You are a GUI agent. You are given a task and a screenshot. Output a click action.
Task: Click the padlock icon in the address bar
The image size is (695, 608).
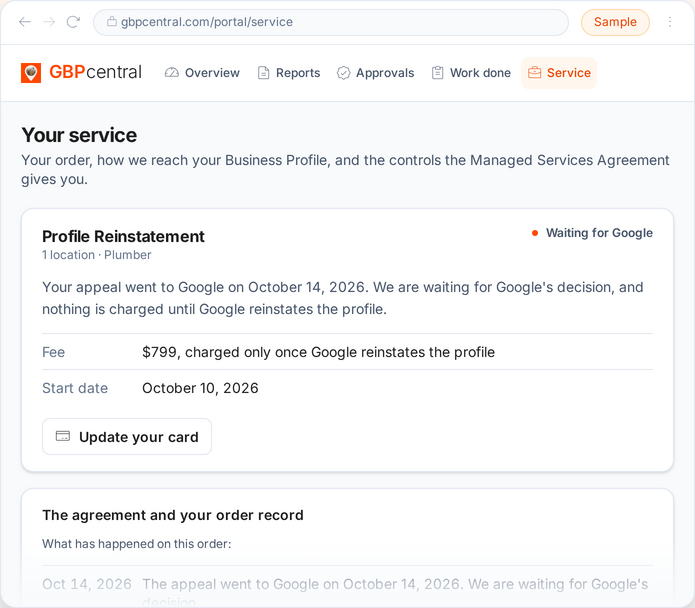pyautogui.click(x=112, y=21)
